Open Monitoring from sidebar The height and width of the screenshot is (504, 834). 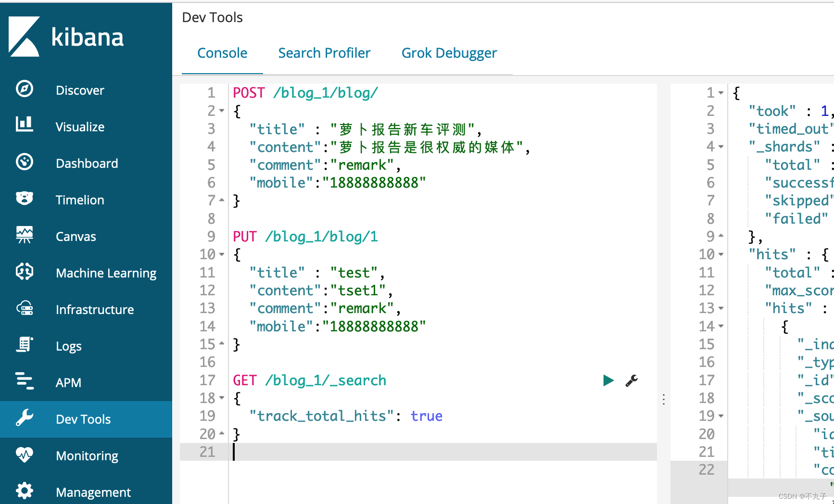point(87,456)
